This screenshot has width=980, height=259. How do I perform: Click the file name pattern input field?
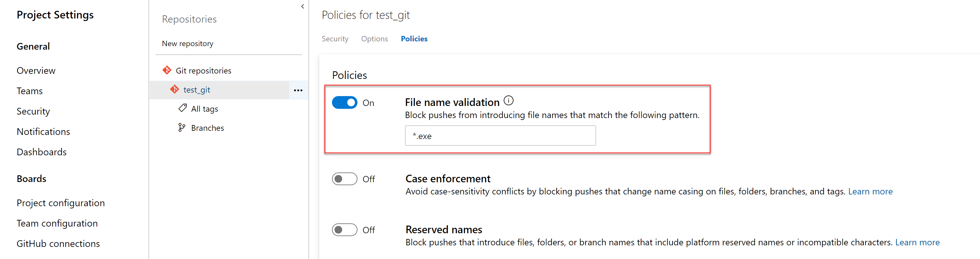(500, 136)
